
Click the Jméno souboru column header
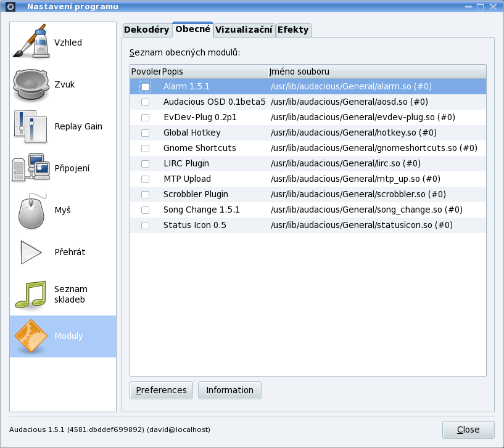(376, 71)
